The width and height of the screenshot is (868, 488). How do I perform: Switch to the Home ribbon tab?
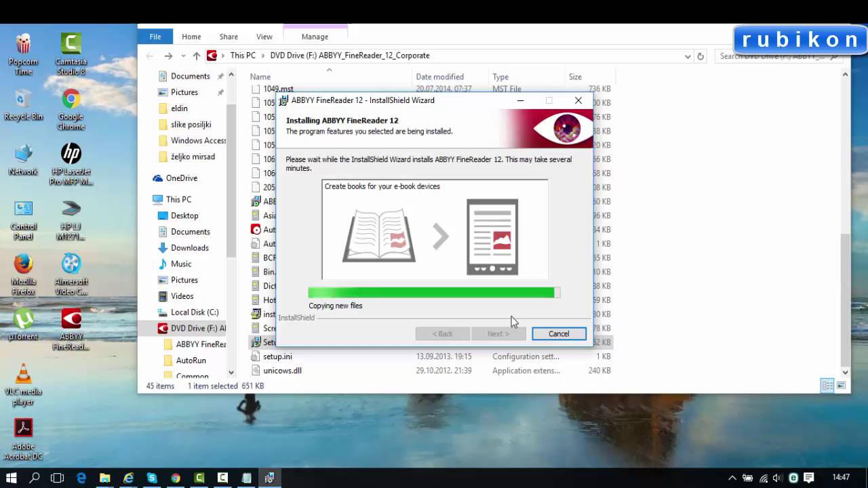click(x=191, y=37)
